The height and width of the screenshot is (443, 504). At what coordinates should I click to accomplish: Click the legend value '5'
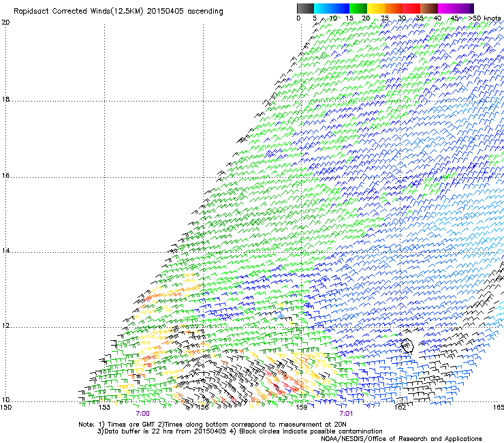point(315,18)
